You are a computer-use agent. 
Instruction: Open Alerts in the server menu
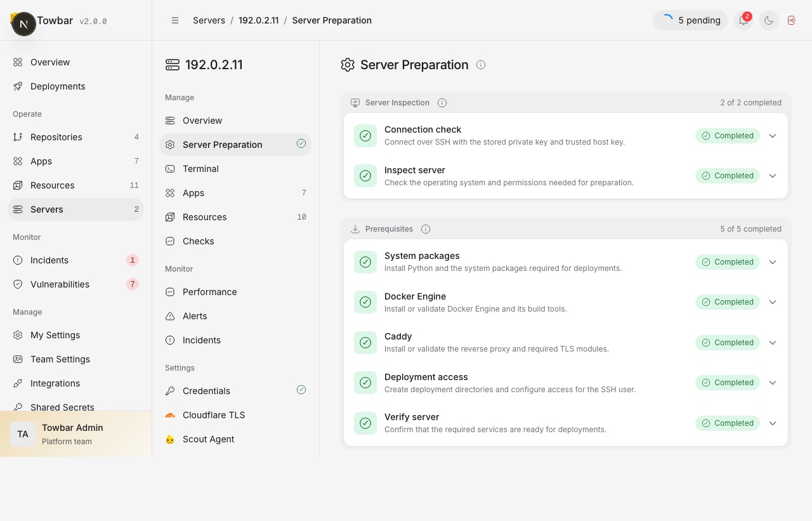(x=235, y=316)
